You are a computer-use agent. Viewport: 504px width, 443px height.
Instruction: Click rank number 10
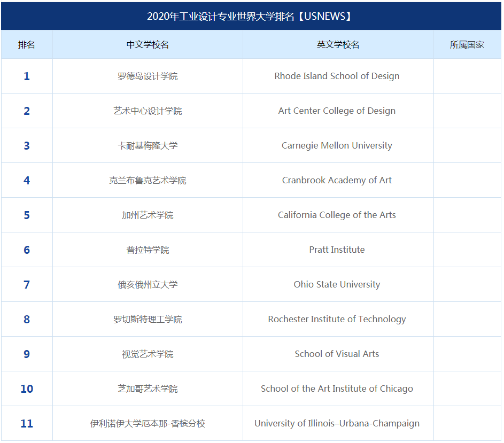pos(27,388)
